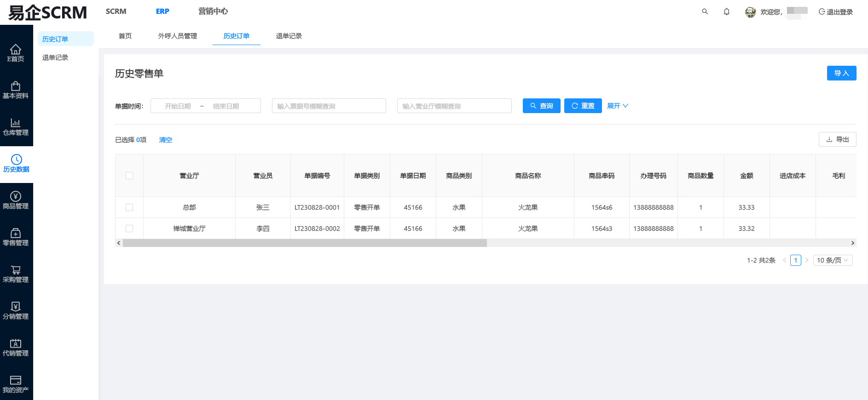Screen dimensions: 868x400
Task: Open the 结束日期 date picker
Action: tap(226, 106)
